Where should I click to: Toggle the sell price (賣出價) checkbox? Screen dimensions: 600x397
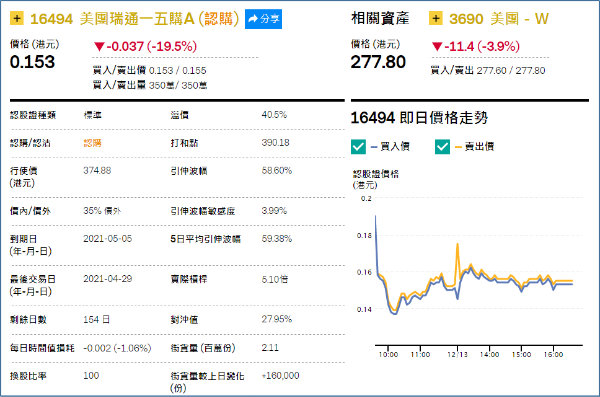(442, 147)
